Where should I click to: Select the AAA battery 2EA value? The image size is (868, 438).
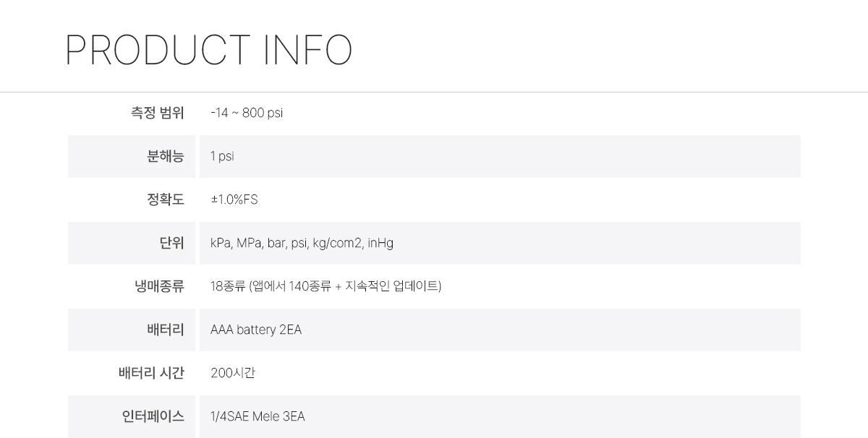(x=256, y=330)
